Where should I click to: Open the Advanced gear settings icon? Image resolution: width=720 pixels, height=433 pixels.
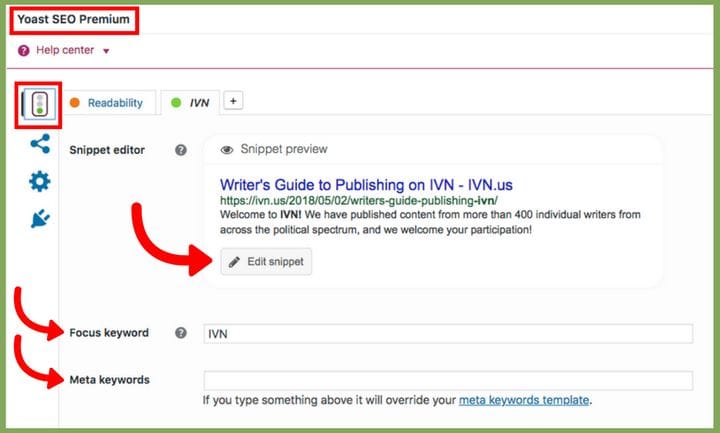pos(40,181)
